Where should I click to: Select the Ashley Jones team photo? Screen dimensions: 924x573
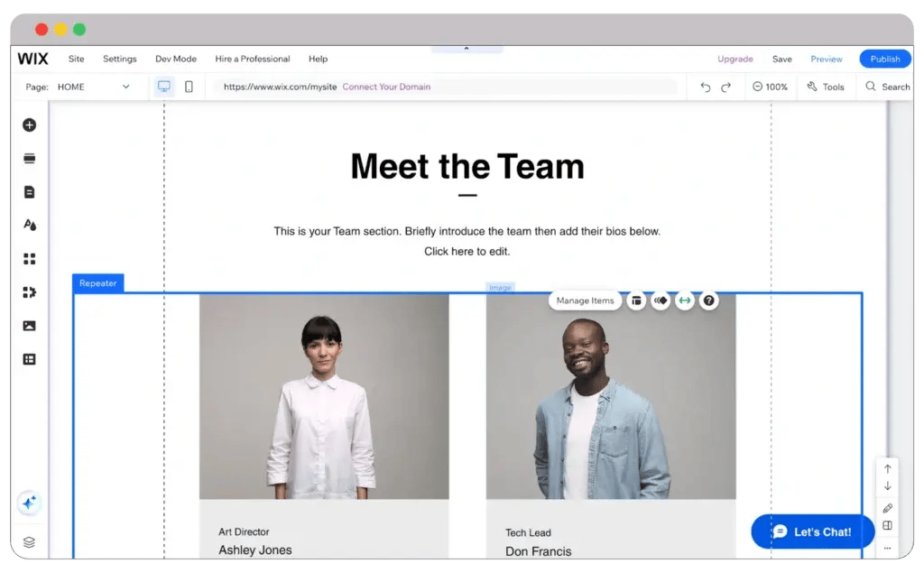(x=323, y=397)
